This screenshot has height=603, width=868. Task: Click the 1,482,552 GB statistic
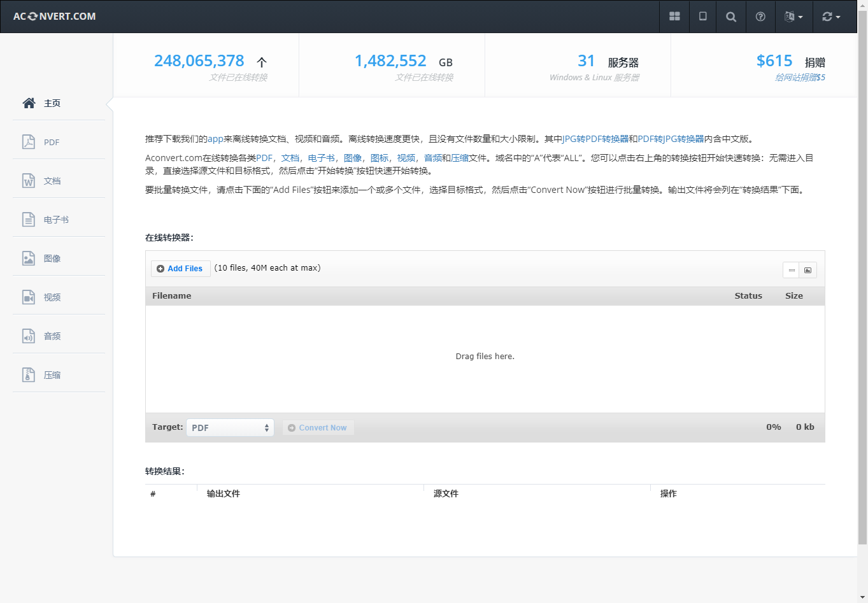click(404, 61)
